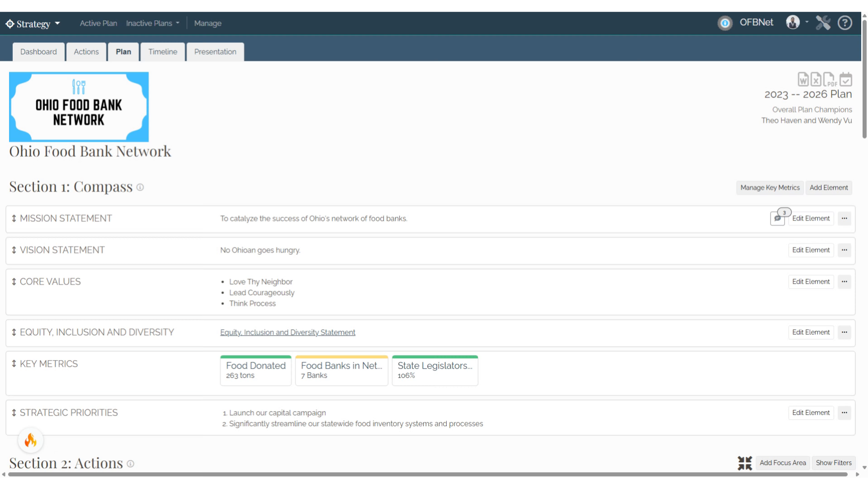This screenshot has width=868, height=488.
Task: Click the calendar export icon
Action: pyautogui.click(x=845, y=80)
